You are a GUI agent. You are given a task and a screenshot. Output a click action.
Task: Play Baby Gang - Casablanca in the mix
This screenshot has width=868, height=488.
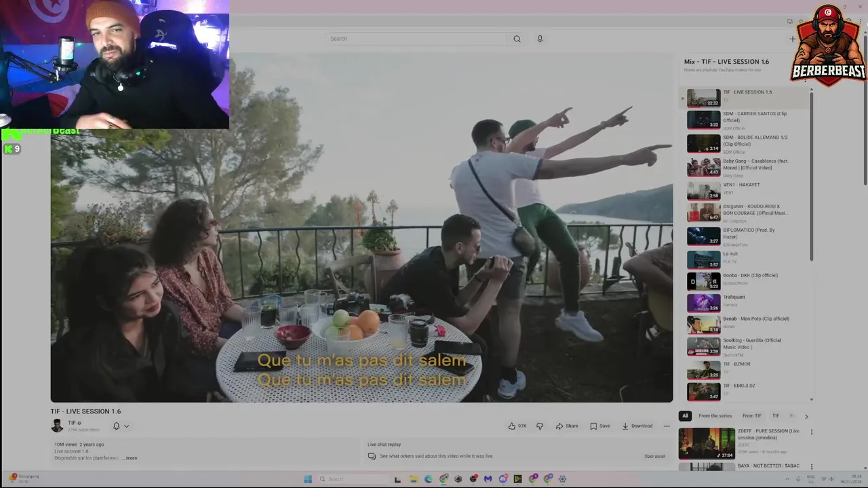pos(745,167)
